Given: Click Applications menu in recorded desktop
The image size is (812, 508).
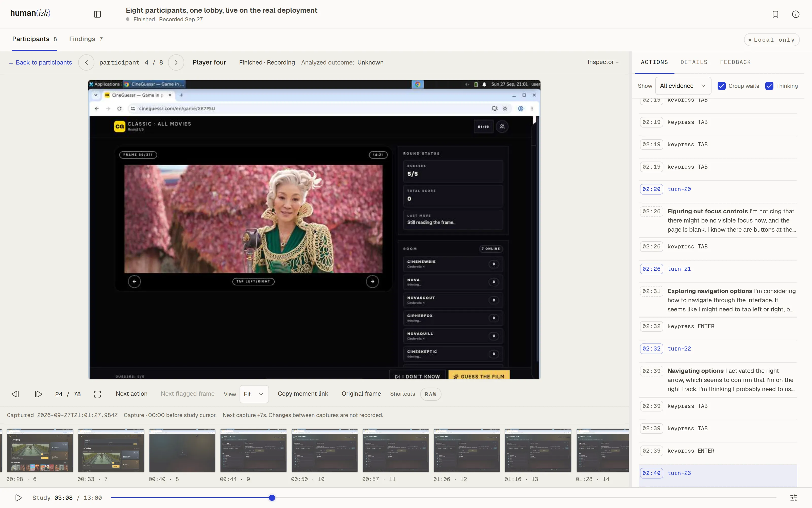Looking at the screenshot, I should 104,84.
